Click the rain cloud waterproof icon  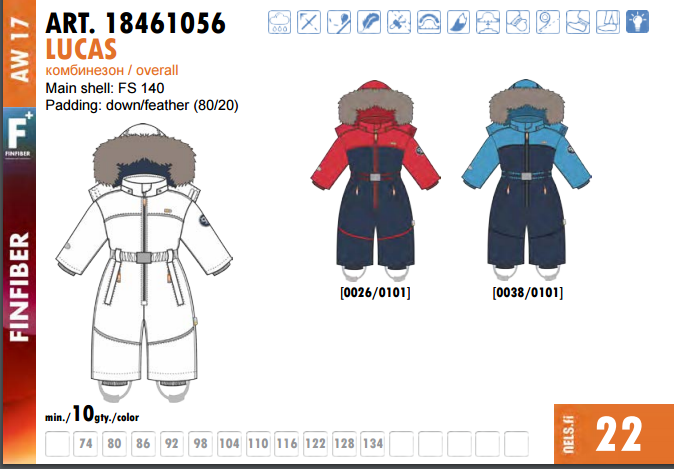pyautogui.click(x=281, y=20)
